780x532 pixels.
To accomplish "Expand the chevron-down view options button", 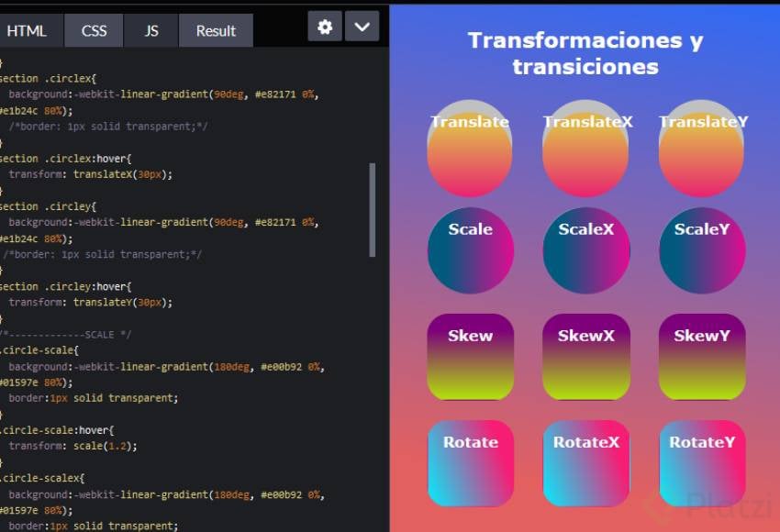I will point(362,27).
